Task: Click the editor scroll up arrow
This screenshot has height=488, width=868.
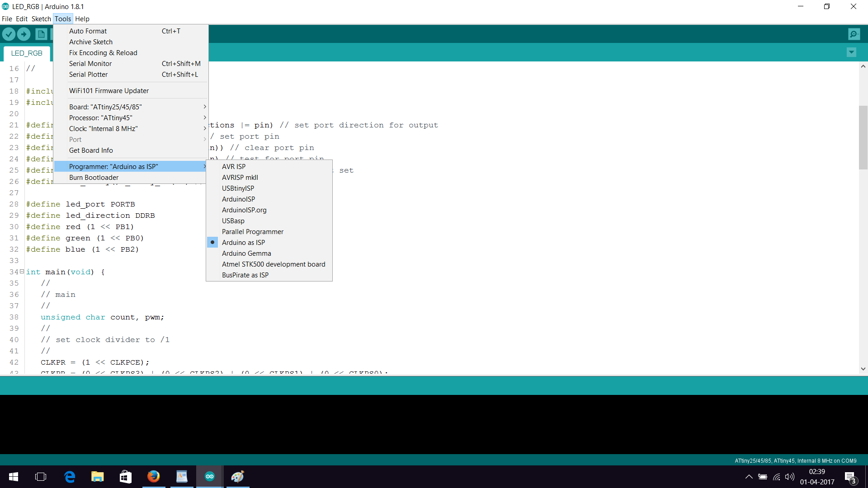Action: pos(863,66)
